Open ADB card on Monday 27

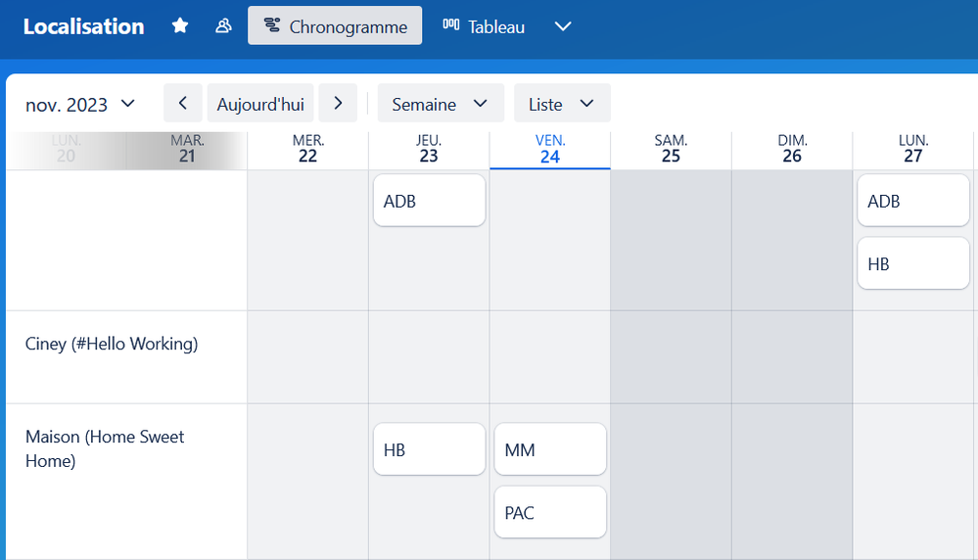tap(913, 200)
